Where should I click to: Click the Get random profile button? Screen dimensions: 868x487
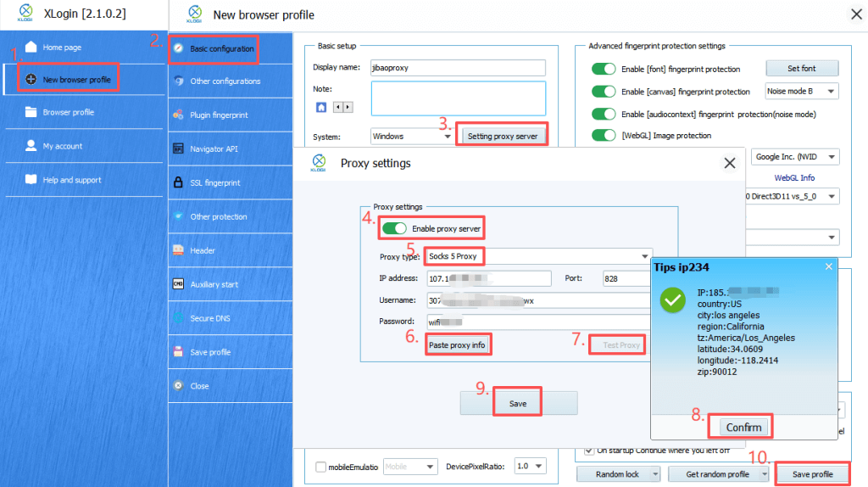click(x=719, y=473)
